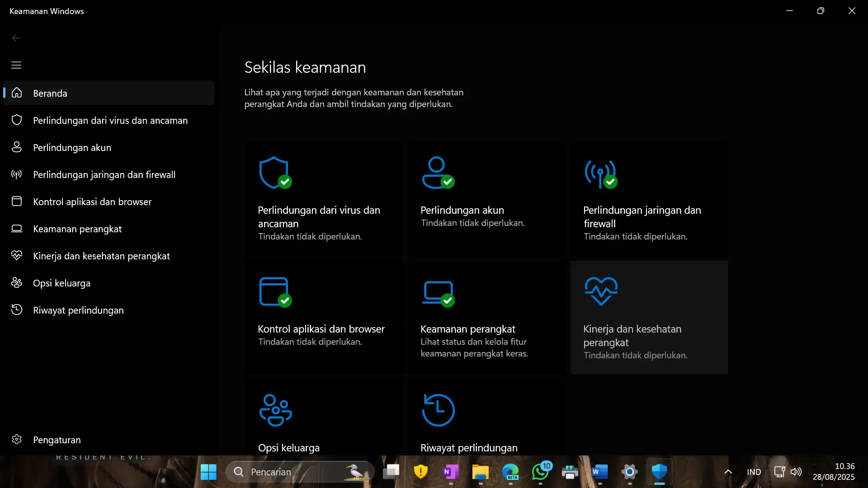The height and width of the screenshot is (488, 868).
Task: Click Windows Security shield in taskbar
Action: tap(660, 472)
